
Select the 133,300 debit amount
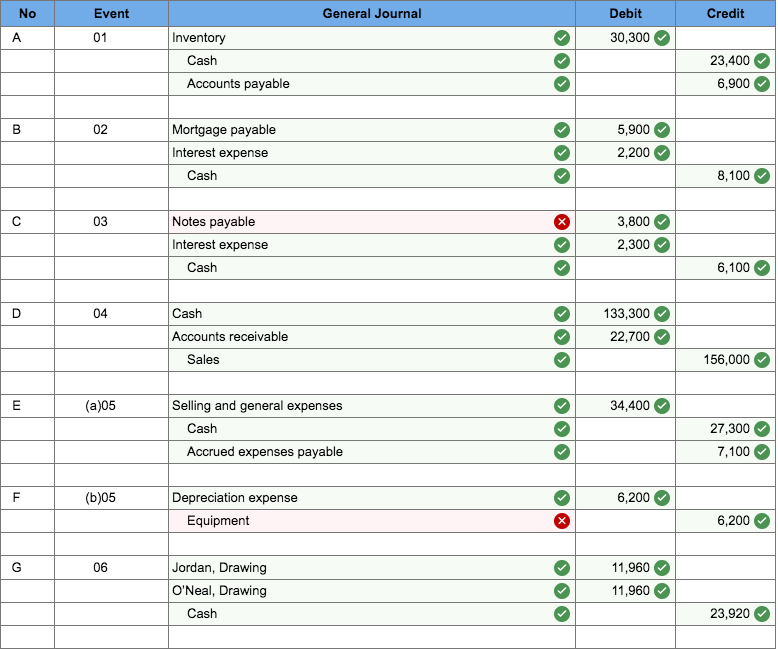click(626, 314)
